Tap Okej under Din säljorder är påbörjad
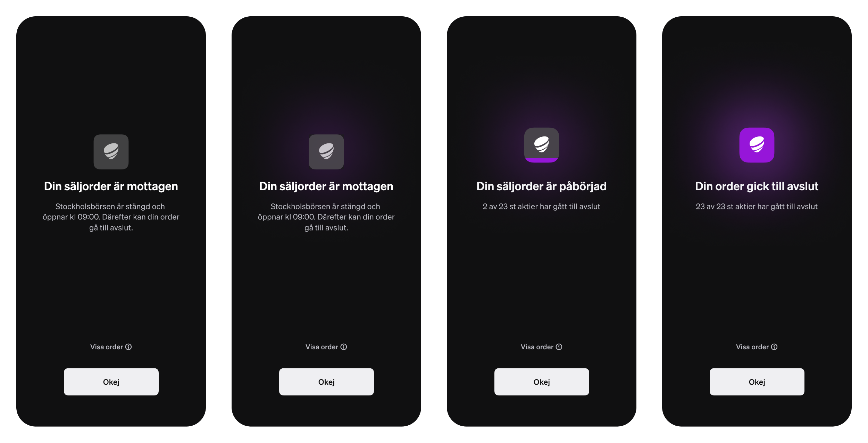Screen dimensions: 868x443 542,382
